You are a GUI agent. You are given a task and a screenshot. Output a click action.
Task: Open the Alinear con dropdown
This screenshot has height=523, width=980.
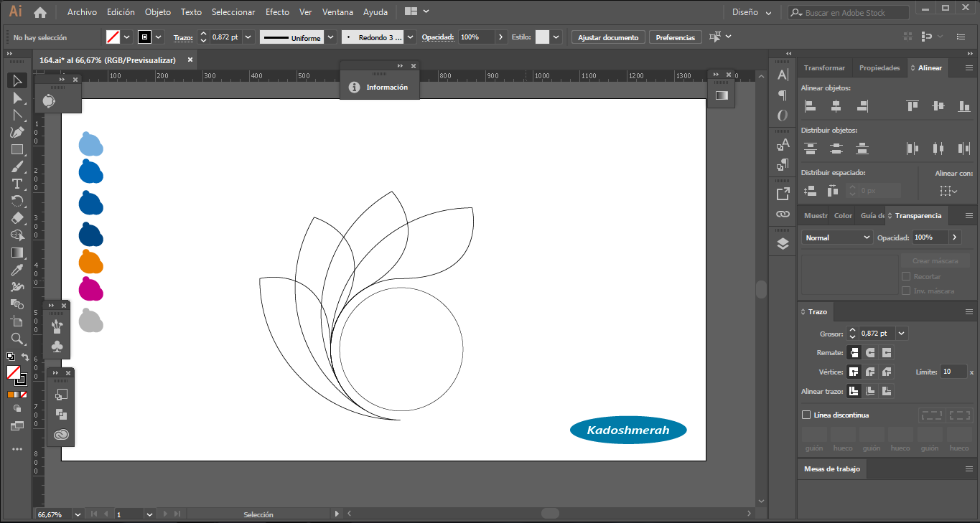click(948, 191)
